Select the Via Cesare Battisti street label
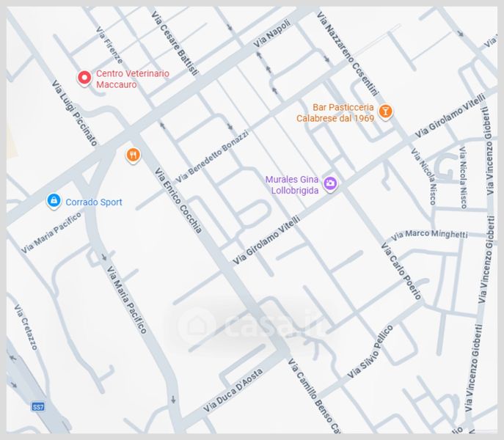 pos(175,43)
